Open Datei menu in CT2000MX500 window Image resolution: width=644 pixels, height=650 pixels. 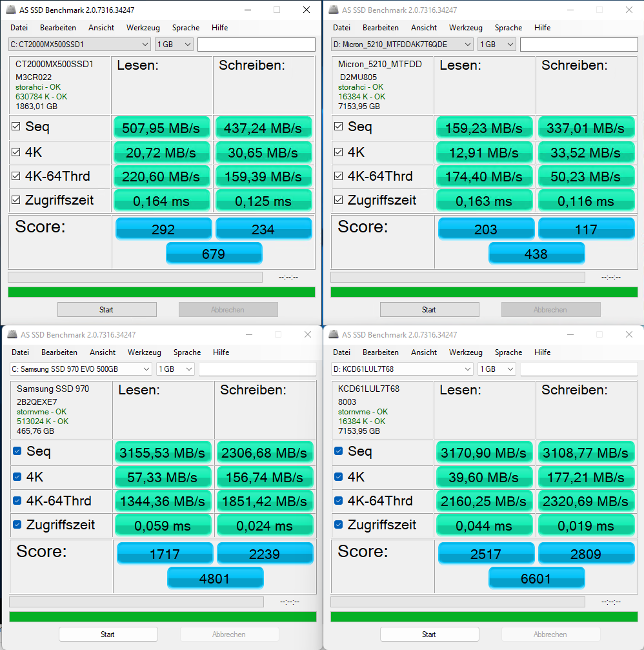click(19, 28)
